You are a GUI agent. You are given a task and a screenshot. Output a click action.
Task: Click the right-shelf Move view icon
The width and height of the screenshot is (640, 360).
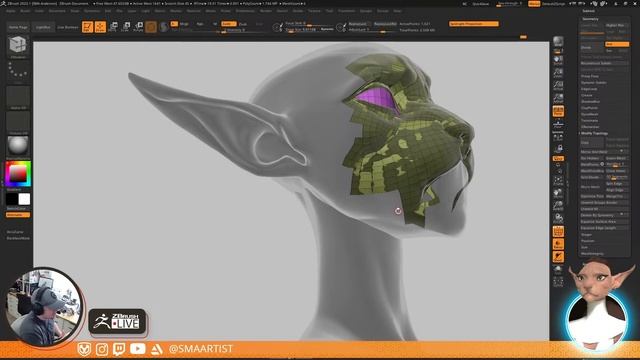[x=558, y=194]
